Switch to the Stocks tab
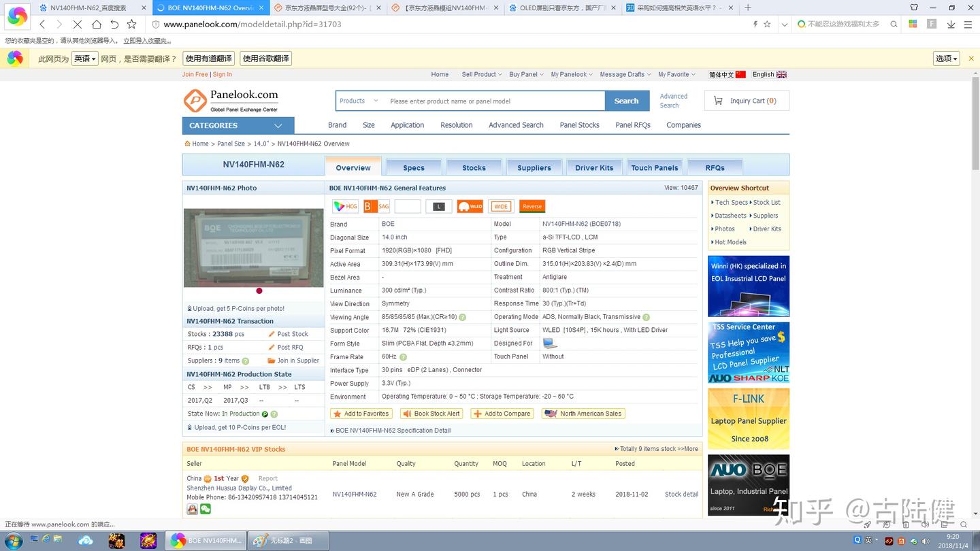Image resolution: width=980 pixels, height=551 pixels. [x=474, y=167]
